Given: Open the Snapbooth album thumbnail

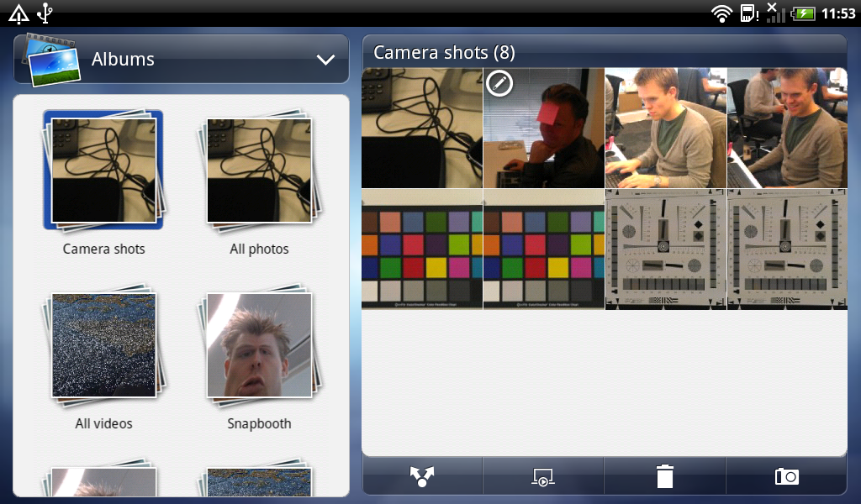Looking at the screenshot, I should 259,344.
